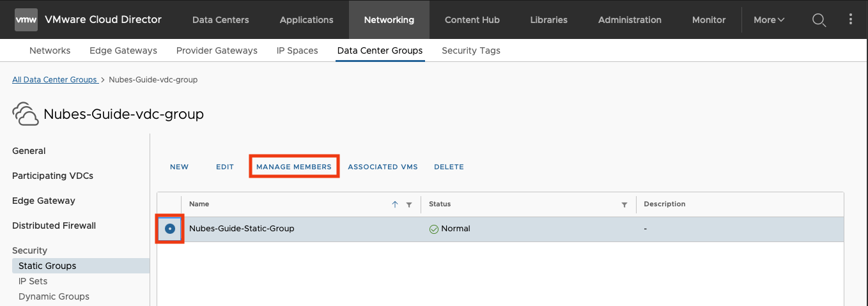Switch to the Provider Gateways tab

[x=217, y=50]
